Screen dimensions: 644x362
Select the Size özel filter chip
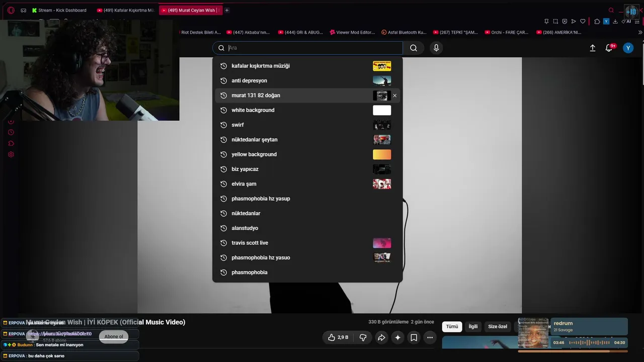(x=498, y=327)
